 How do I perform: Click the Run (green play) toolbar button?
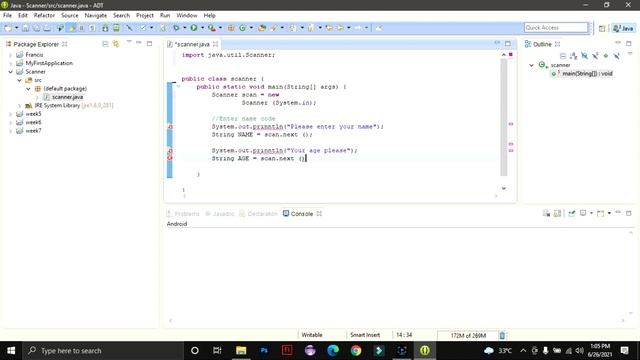[194, 28]
